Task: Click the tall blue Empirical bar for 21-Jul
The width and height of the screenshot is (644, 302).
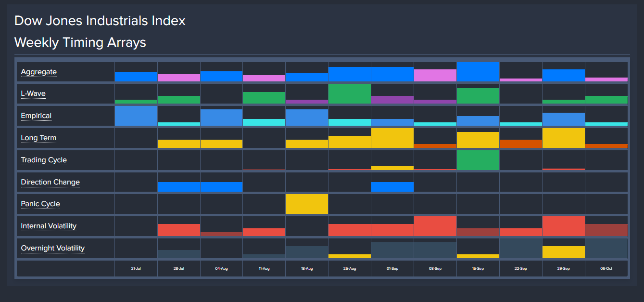Action: point(136,116)
